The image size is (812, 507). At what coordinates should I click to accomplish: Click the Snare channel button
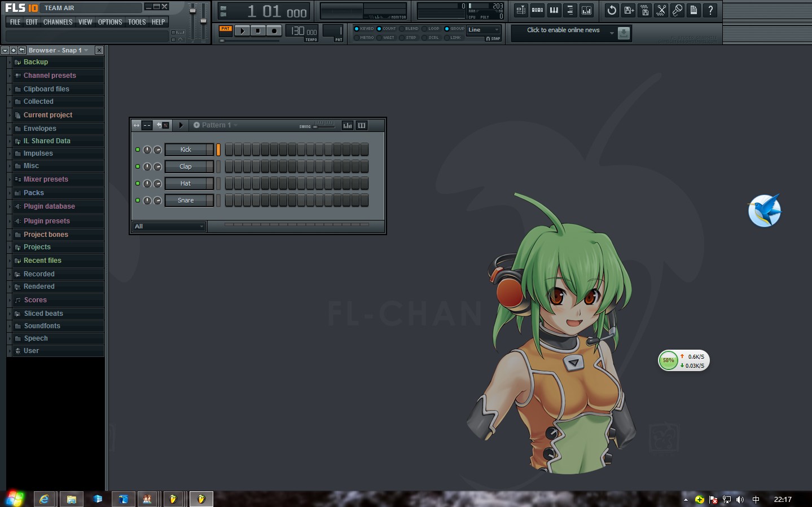click(189, 200)
